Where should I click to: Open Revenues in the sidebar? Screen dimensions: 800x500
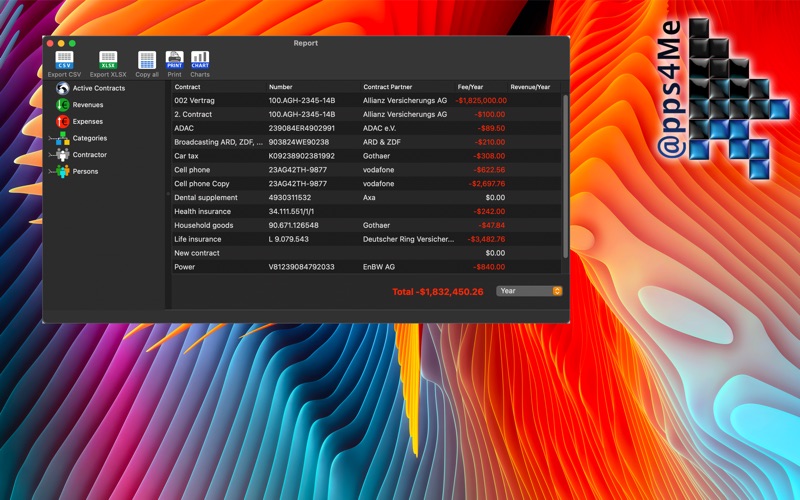(x=88, y=105)
